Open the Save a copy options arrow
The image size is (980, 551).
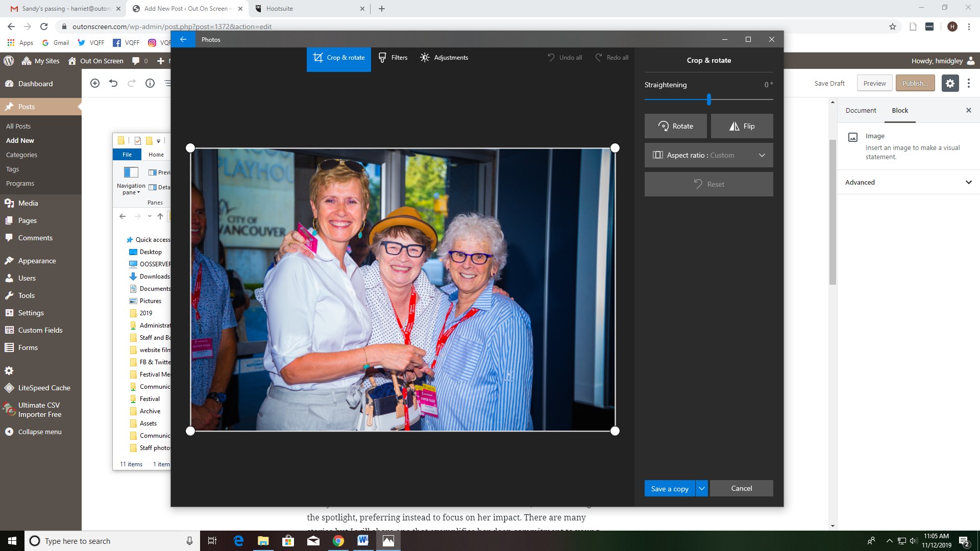click(702, 488)
